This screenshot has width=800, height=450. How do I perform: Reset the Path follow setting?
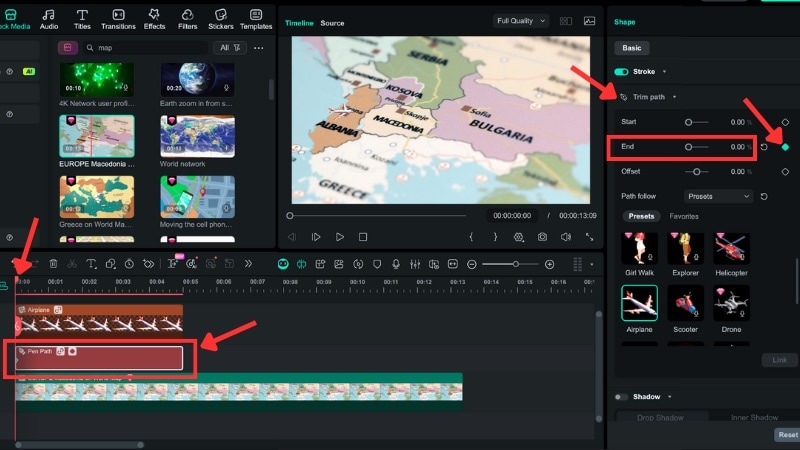pyautogui.click(x=764, y=196)
